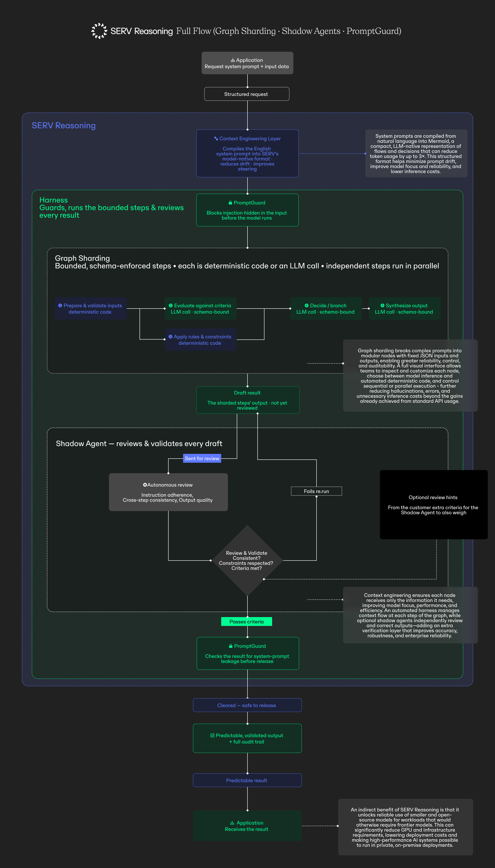Click the download icon in the bottom Application node
The height and width of the screenshot is (868, 495).
click(232, 823)
